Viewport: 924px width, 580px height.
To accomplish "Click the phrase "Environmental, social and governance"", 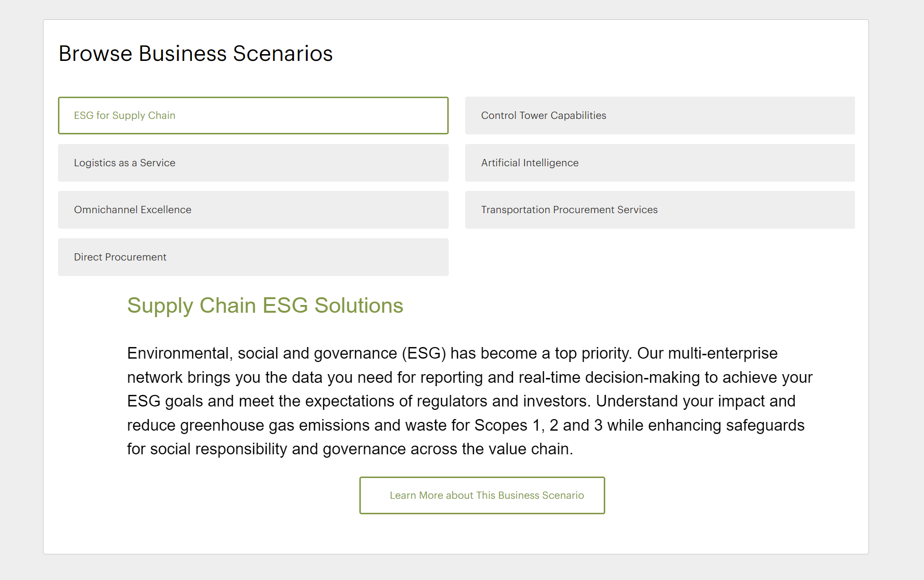I will (x=262, y=353).
